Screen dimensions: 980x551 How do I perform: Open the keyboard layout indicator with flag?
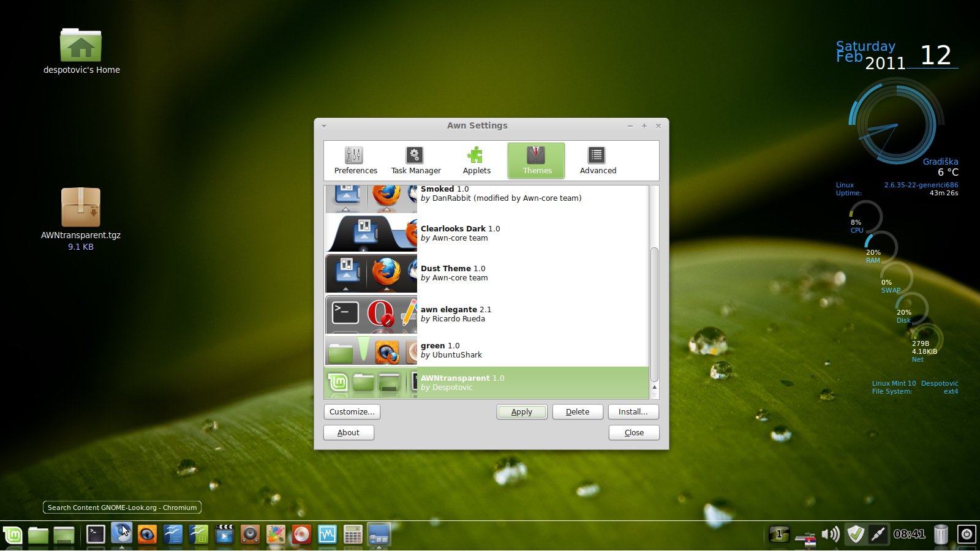pyautogui.click(x=805, y=538)
